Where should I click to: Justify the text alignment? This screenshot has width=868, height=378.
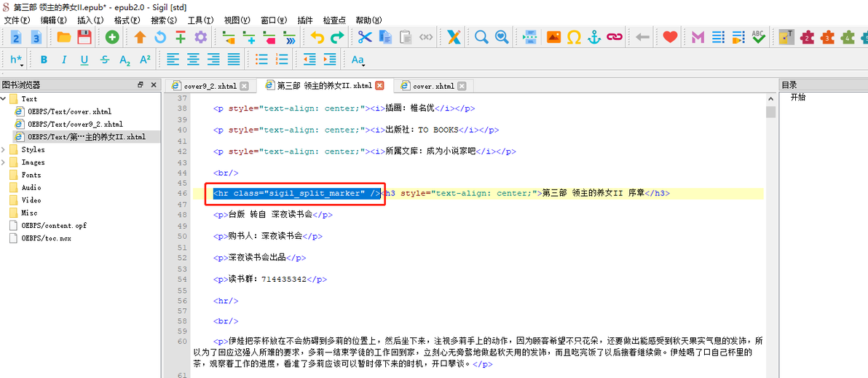pyautogui.click(x=234, y=60)
